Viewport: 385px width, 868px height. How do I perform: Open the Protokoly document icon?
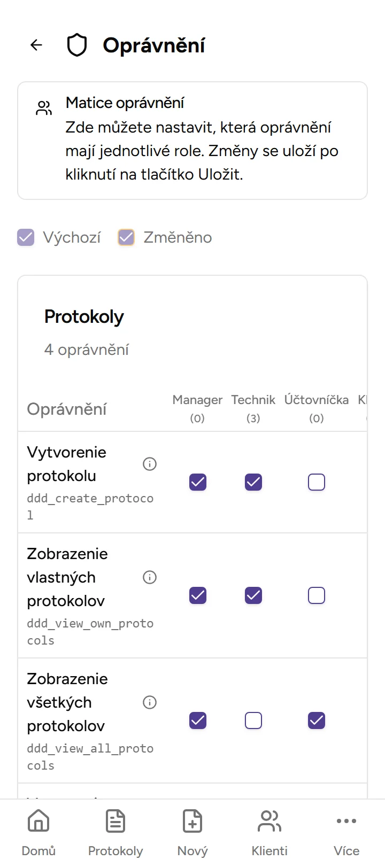point(115,821)
